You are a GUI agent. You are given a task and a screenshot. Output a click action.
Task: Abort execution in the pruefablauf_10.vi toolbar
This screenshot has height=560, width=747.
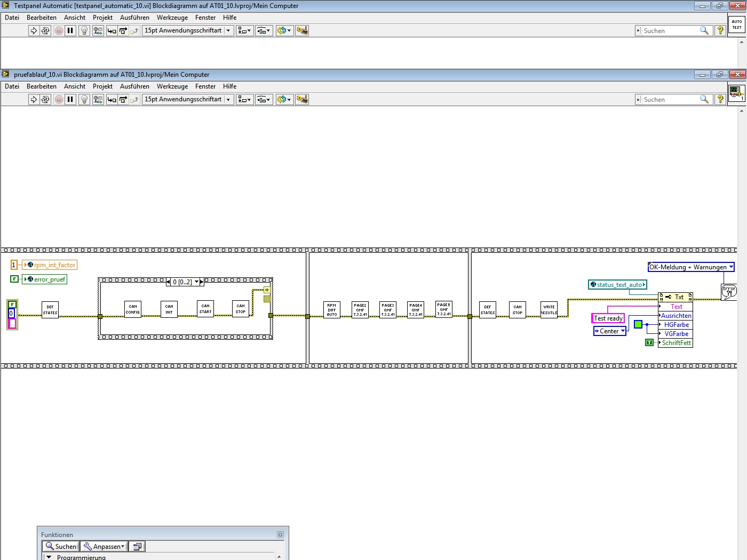pos(59,99)
